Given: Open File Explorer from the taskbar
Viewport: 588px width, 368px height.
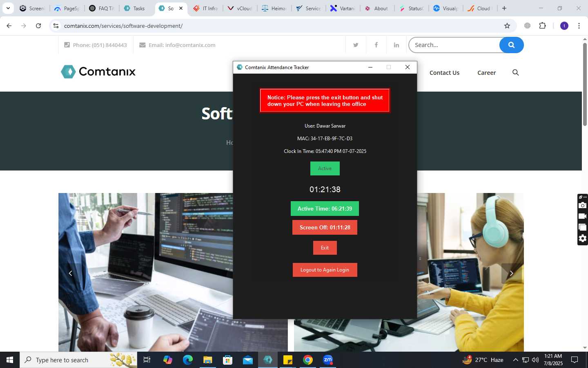Looking at the screenshot, I should 208,360.
